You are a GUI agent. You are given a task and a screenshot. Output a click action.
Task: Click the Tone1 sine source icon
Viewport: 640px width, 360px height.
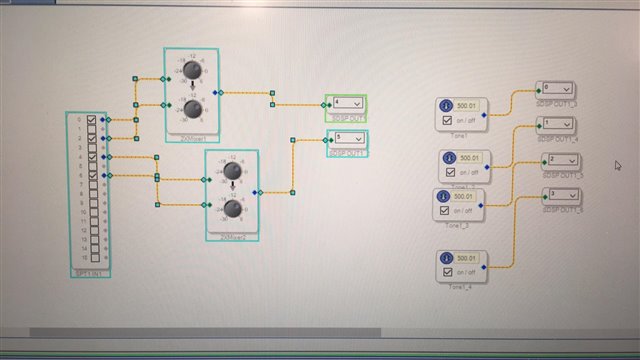pyautogui.click(x=446, y=106)
